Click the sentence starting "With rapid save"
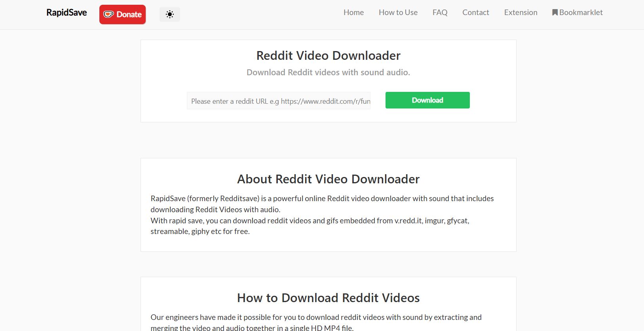This screenshot has width=644, height=331. pyautogui.click(x=310, y=226)
